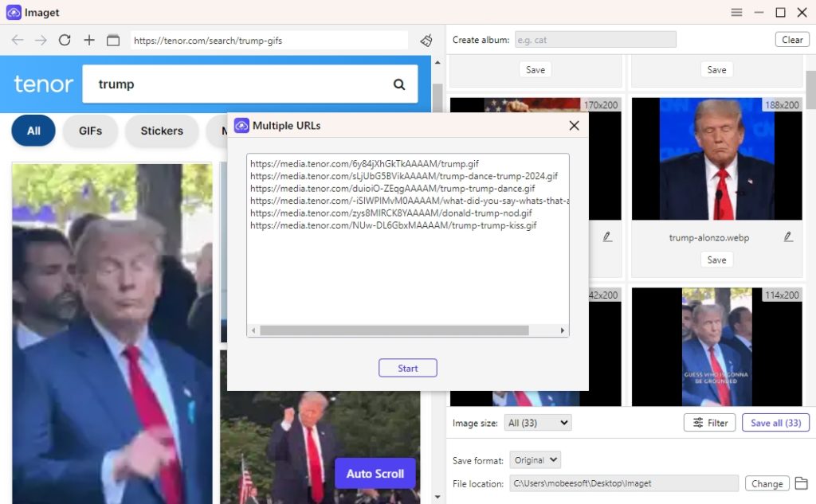
Task: Open the Save format dropdown
Action: pyautogui.click(x=535, y=459)
